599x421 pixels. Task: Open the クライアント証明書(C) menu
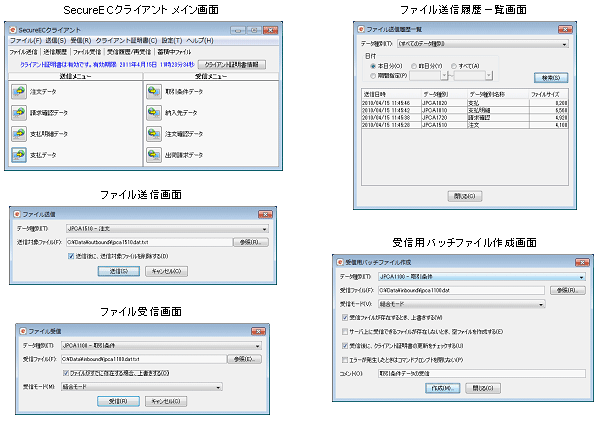(x=126, y=40)
